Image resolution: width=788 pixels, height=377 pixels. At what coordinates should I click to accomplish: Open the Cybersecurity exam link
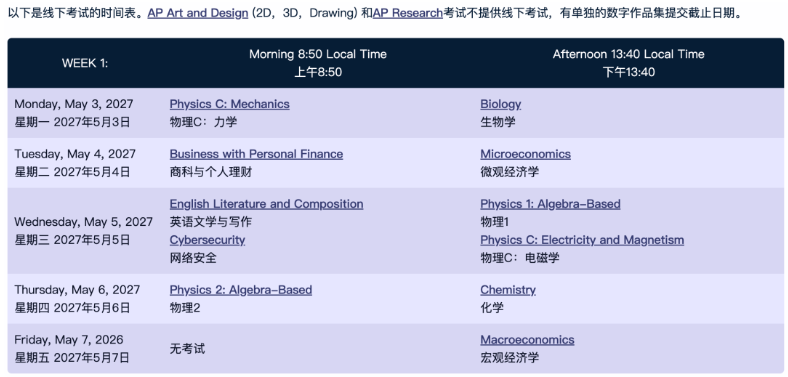(208, 240)
